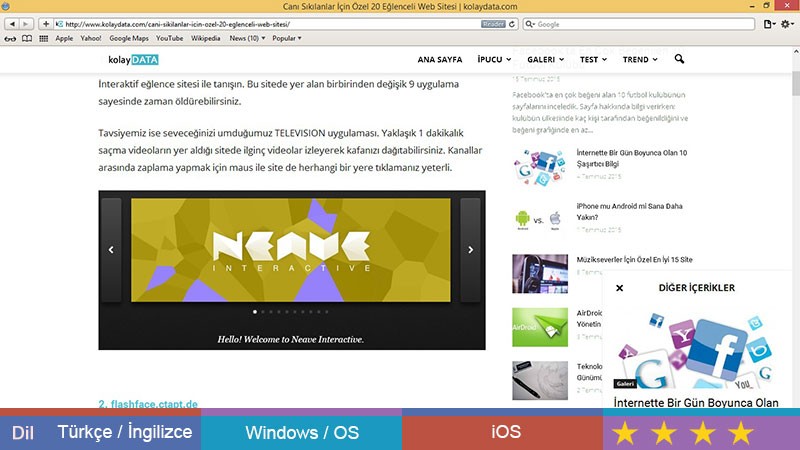Go to ANA SAYFA
Viewport: 800px width, 450px height.
[440, 59]
